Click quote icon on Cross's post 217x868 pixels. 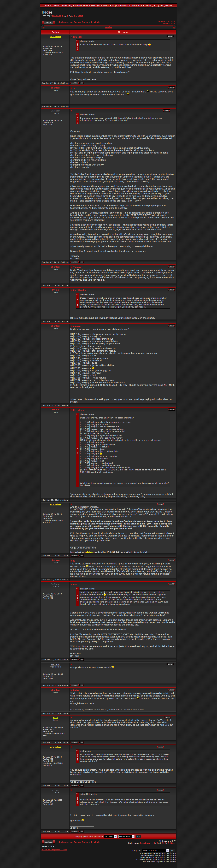[x=160, y=790]
